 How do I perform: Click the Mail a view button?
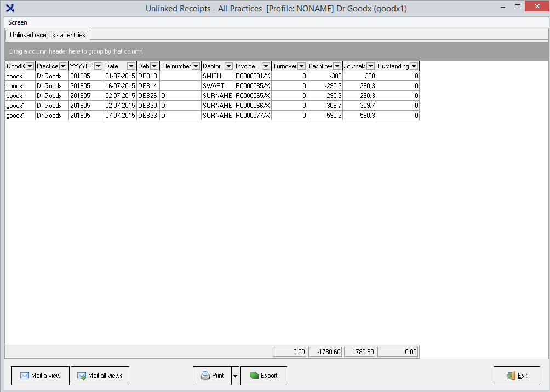[41, 376]
